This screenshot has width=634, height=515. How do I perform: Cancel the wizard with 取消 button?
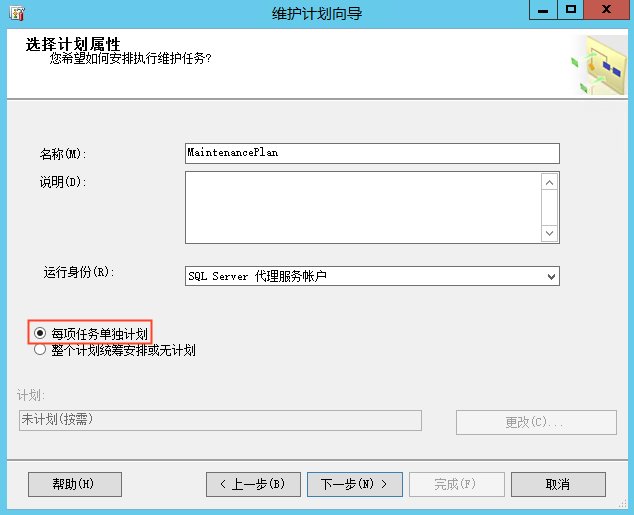tap(558, 484)
